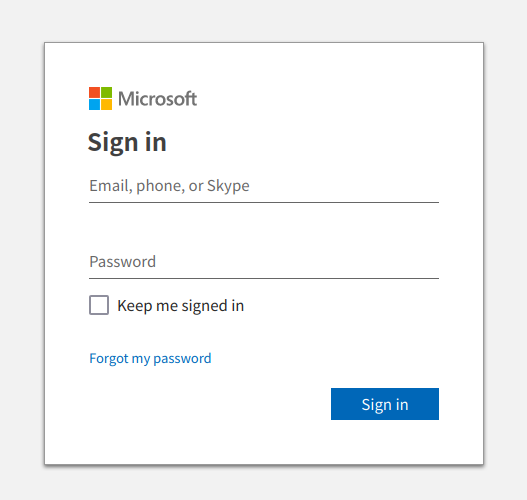Start password recovery via Forgot my password

pos(150,359)
